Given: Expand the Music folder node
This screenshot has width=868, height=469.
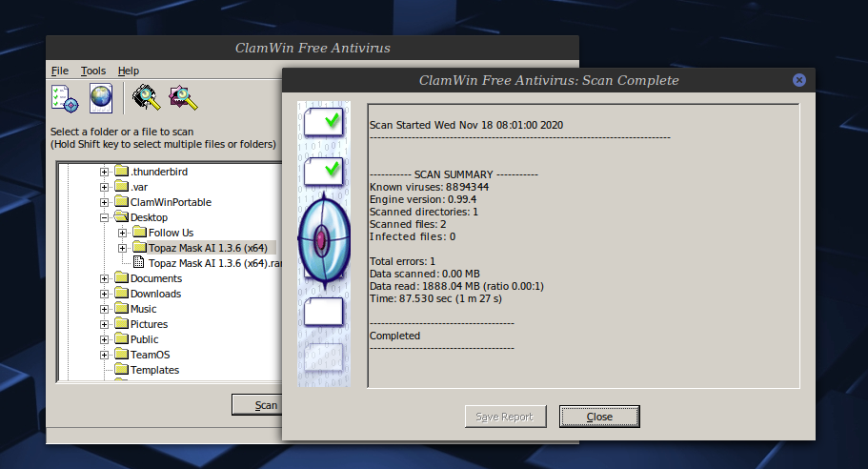Looking at the screenshot, I should [104, 309].
